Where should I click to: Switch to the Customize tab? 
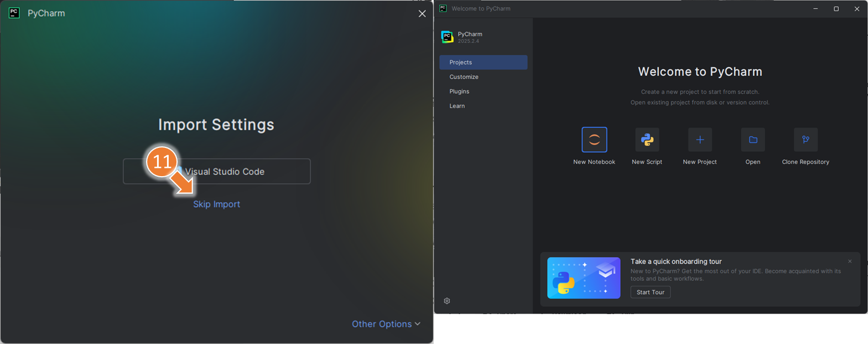[484, 77]
